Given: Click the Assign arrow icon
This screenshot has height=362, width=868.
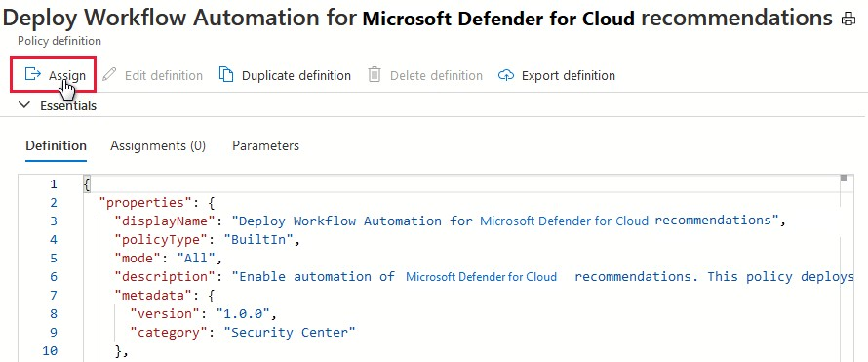Looking at the screenshot, I should point(33,74).
